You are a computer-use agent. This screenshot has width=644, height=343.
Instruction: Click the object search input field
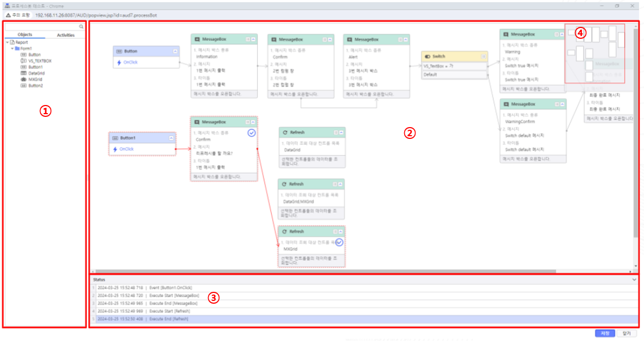41,27
